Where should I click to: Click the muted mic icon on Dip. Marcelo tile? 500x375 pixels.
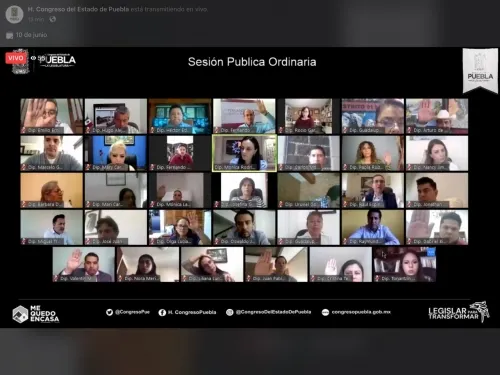[24, 167]
